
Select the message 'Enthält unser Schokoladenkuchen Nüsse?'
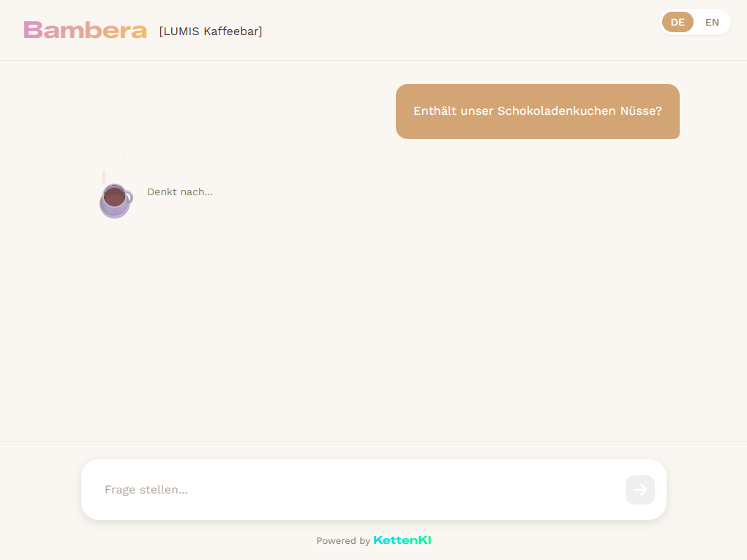(x=537, y=111)
